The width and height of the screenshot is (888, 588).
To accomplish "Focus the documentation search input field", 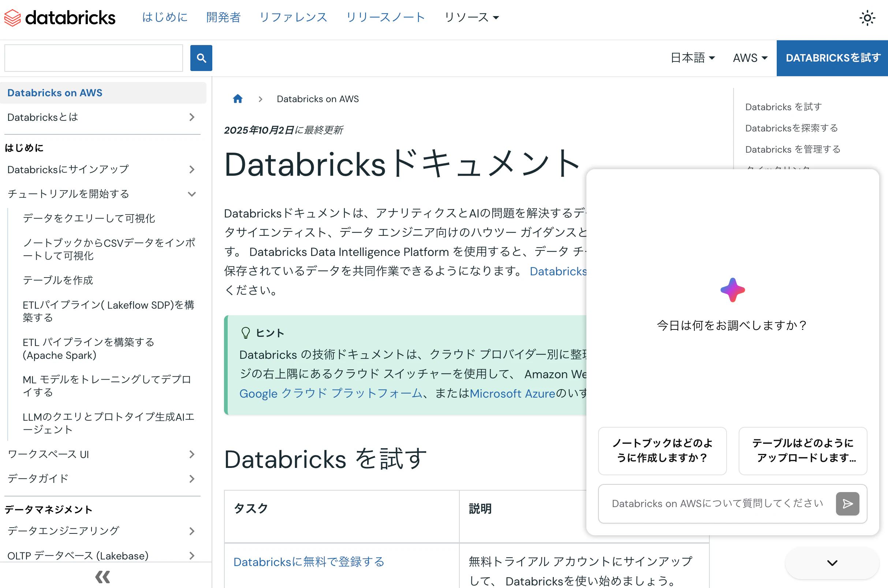I will coord(94,58).
